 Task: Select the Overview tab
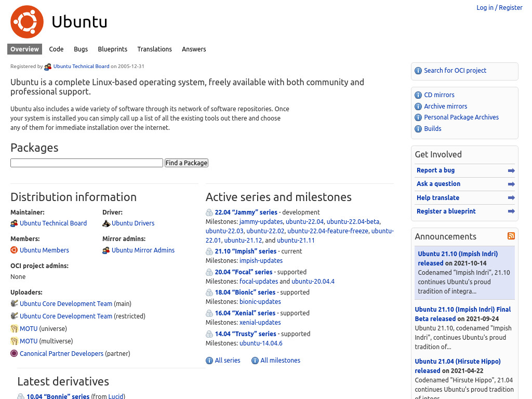[25, 49]
